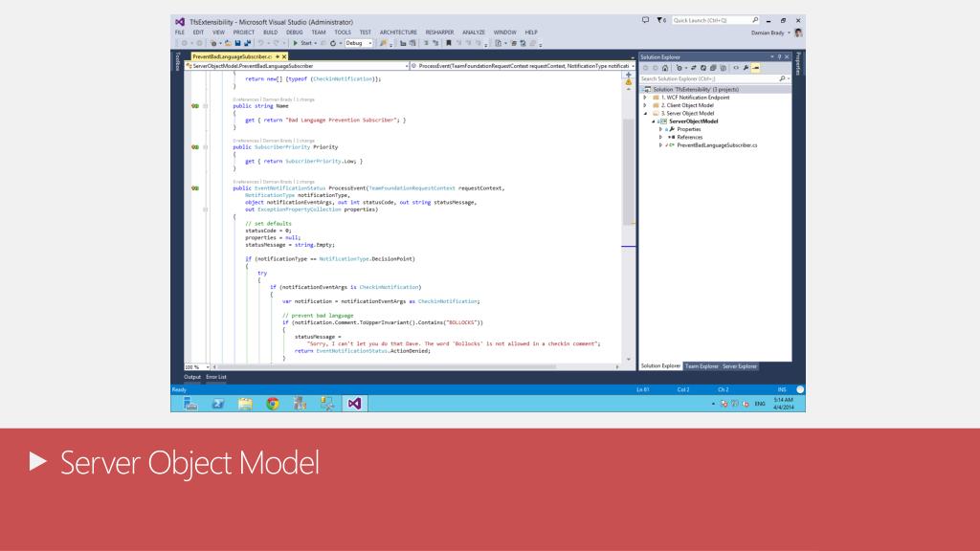Click the user profile picture
This screenshot has height=551, width=980.
[798, 33]
